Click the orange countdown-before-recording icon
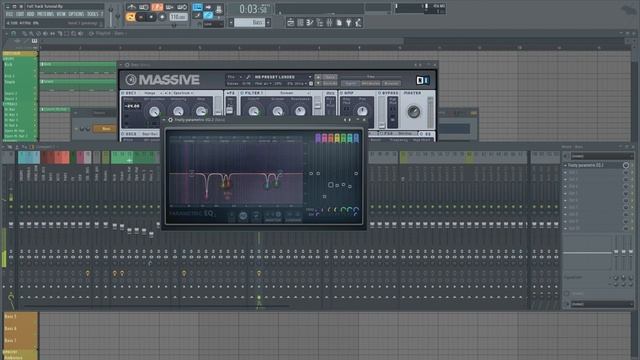The height and width of the screenshot is (360, 640). 157,7
